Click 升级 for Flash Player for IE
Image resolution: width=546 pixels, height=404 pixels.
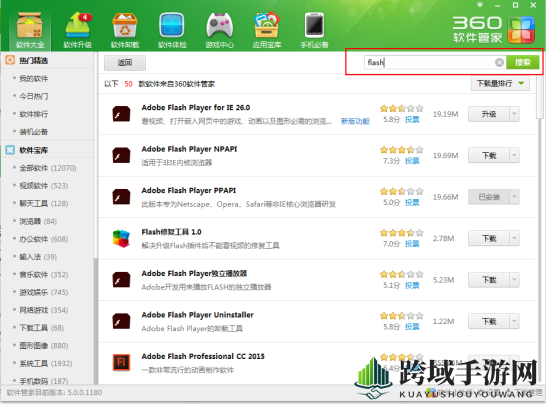coord(489,114)
